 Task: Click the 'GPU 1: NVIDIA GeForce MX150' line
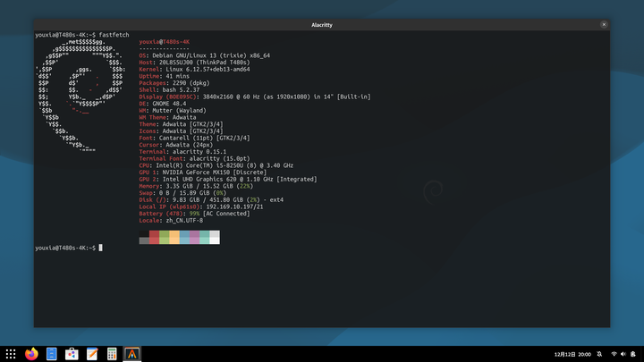coord(203,173)
